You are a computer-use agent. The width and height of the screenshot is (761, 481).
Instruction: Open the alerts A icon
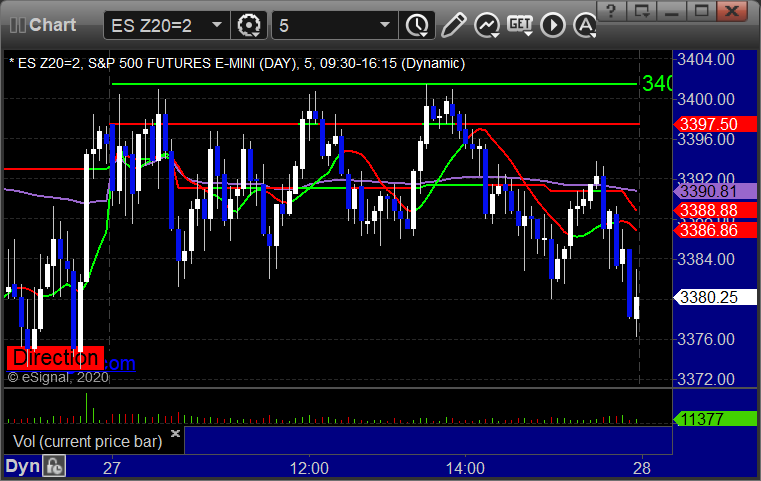585,25
